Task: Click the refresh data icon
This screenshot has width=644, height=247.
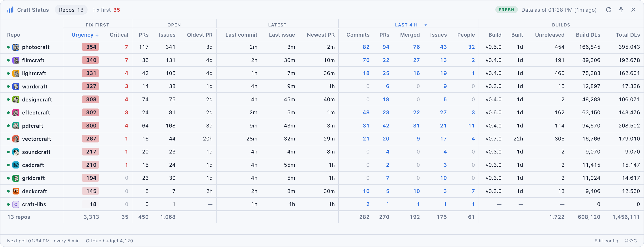Action: click(x=608, y=10)
